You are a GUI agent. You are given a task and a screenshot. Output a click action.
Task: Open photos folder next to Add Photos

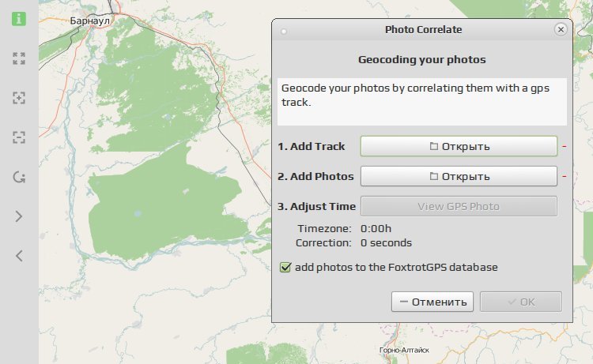point(459,176)
